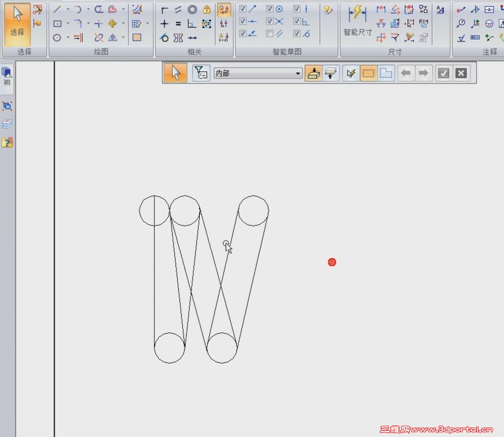Click the Feature Control Frame icon
504x437 pixels.
pos(475,38)
